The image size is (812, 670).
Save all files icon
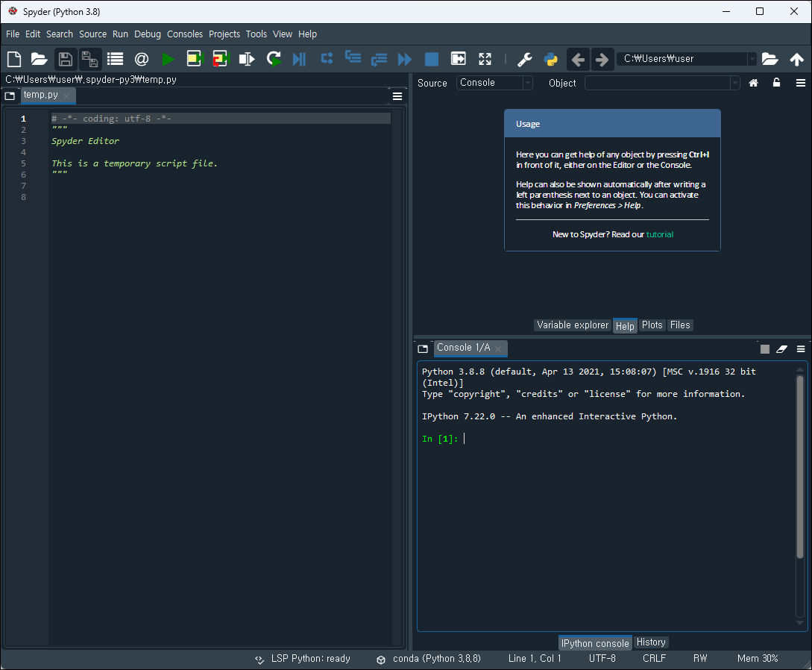click(90, 59)
